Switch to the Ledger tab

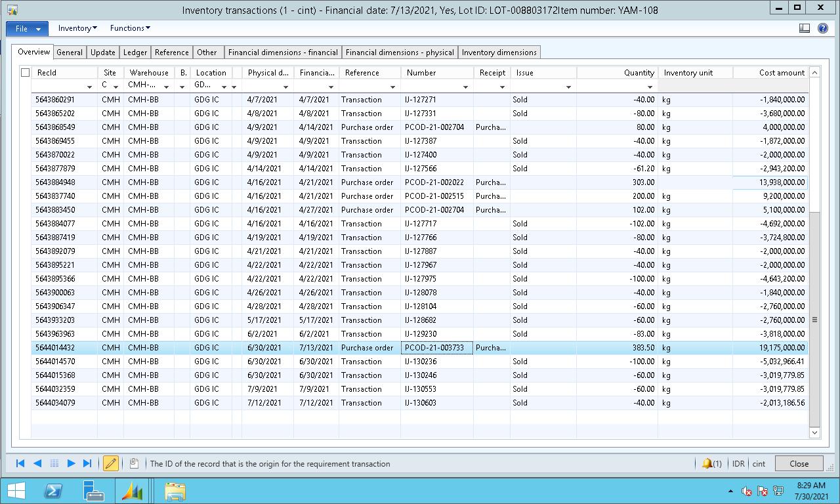pos(135,52)
